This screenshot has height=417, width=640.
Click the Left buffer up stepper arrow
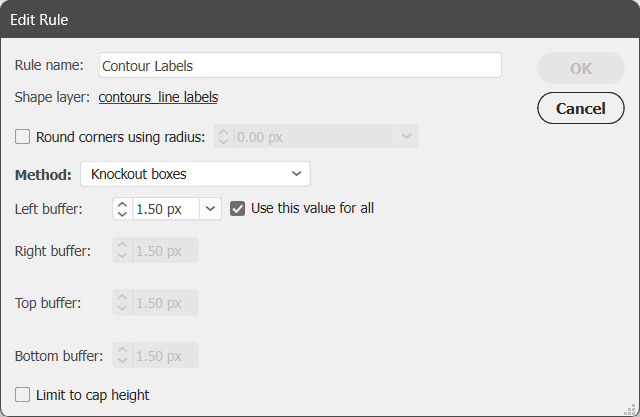point(122,204)
